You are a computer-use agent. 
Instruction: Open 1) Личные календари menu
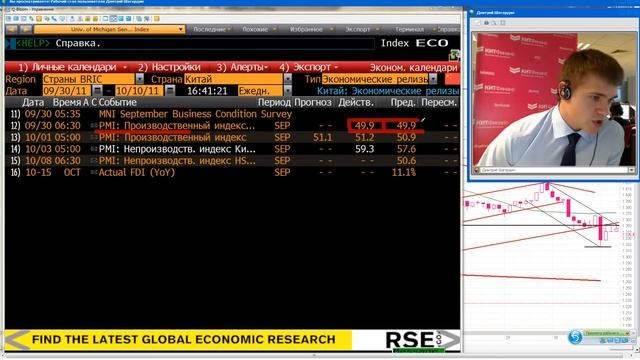tap(72, 67)
